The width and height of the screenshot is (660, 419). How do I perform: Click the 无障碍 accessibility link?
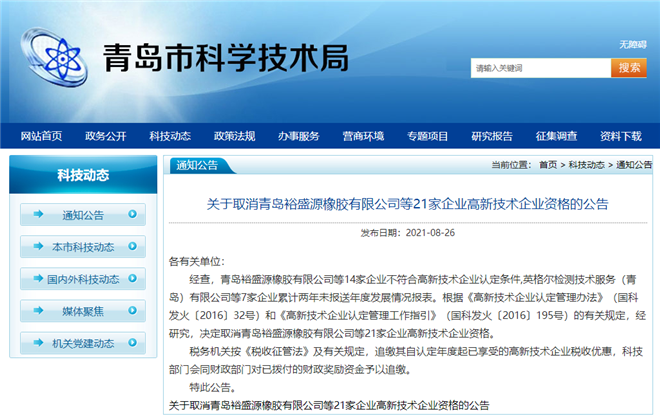point(633,44)
